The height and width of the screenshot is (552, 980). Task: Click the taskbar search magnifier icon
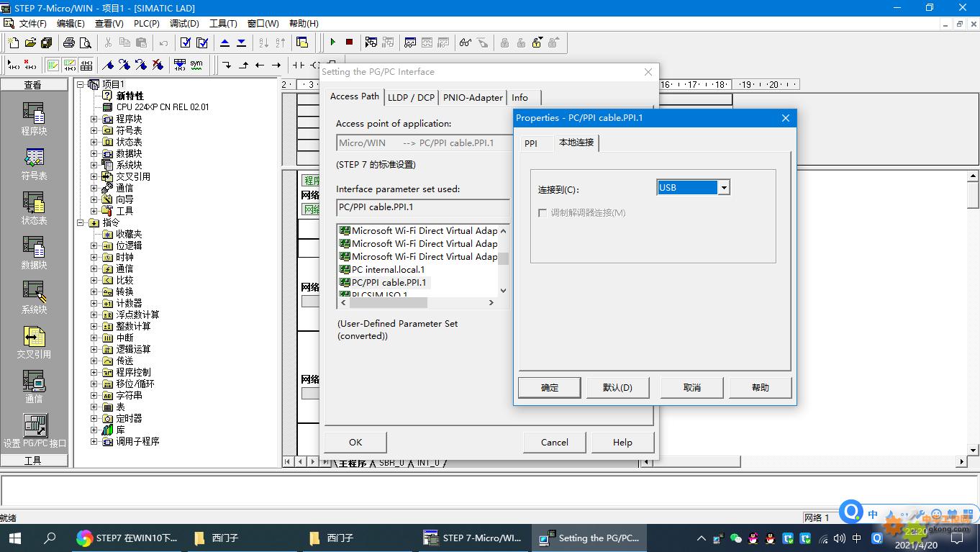point(50,538)
